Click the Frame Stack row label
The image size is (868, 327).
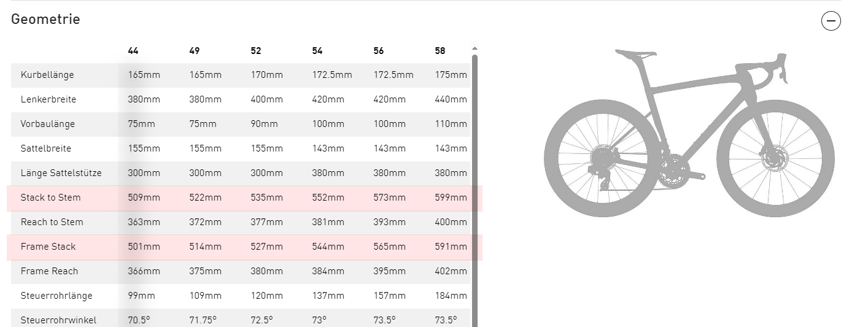click(x=48, y=247)
